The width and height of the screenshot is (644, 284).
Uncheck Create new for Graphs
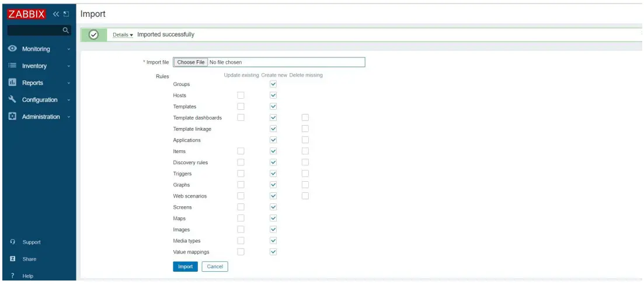click(273, 185)
